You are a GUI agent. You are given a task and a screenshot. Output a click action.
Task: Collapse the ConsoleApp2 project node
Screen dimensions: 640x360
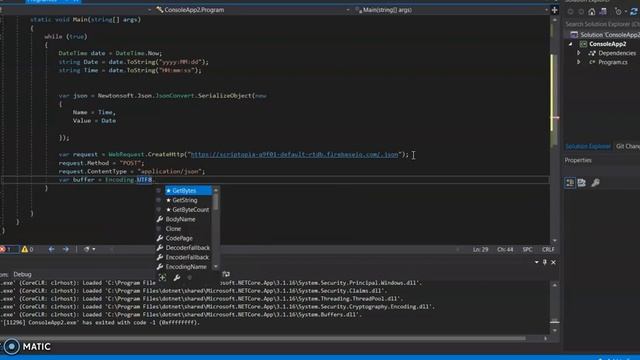(571, 44)
